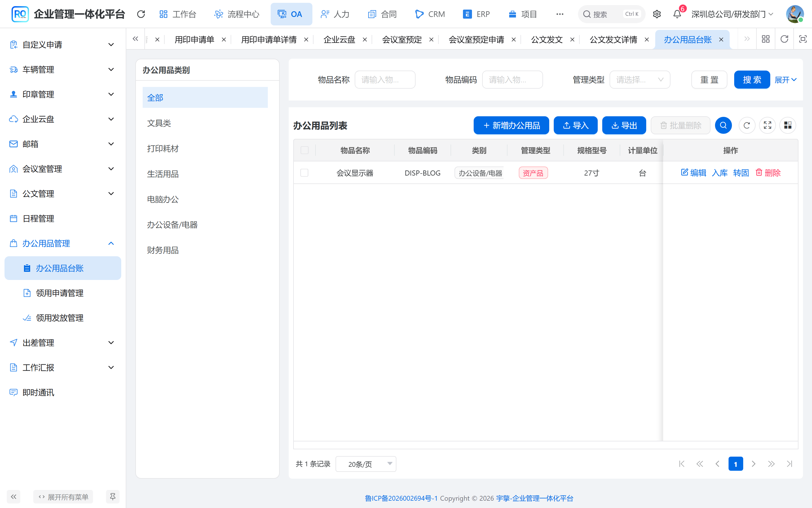The image size is (812, 508).
Task: Open CRM top menu
Action: pyautogui.click(x=430, y=14)
